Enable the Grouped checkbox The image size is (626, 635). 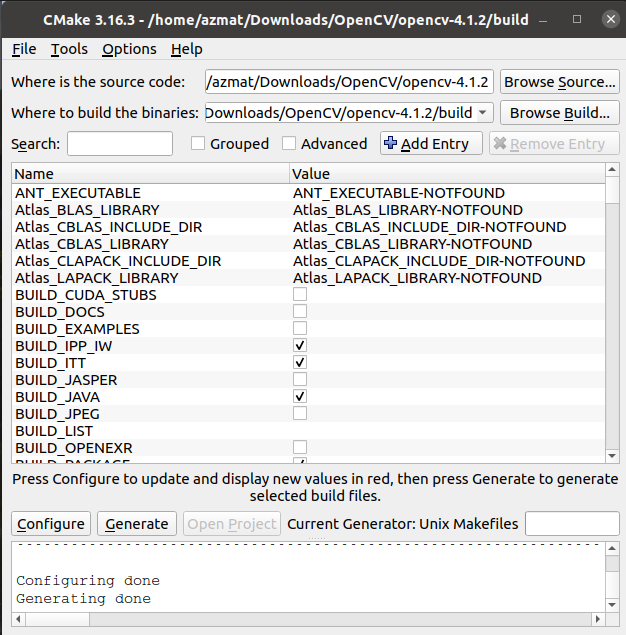coord(198,143)
